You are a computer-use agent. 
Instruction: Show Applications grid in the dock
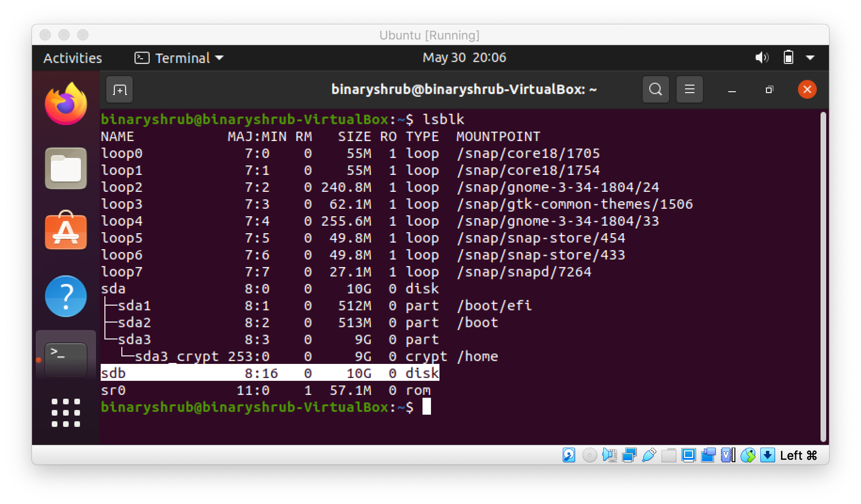point(66,413)
